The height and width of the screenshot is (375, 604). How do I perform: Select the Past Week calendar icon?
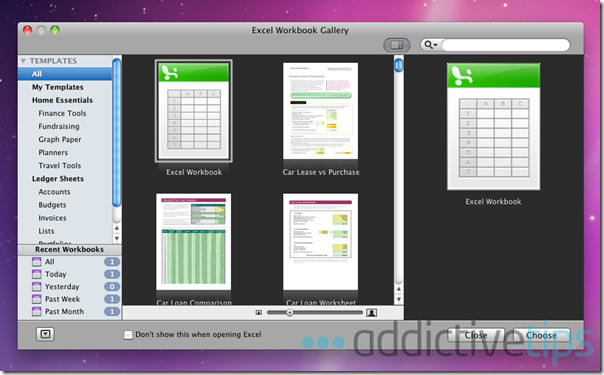37,299
